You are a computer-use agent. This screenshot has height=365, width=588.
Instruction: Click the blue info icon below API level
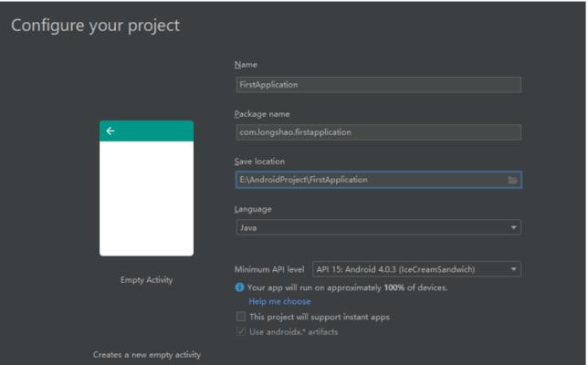pyautogui.click(x=240, y=287)
